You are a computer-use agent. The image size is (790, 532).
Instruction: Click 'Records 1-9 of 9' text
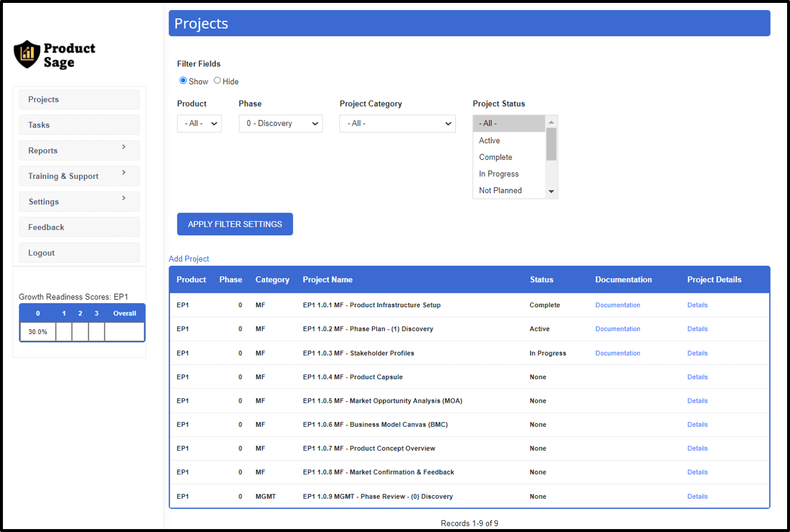[469, 523]
